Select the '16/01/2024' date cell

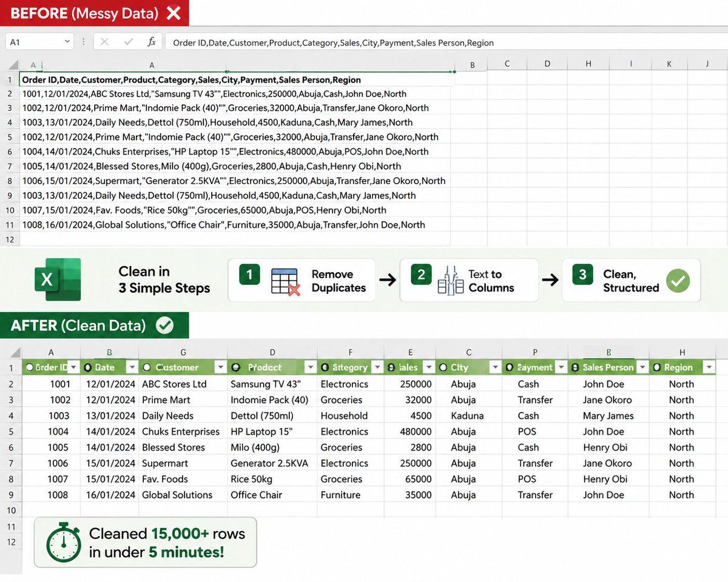coord(110,495)
